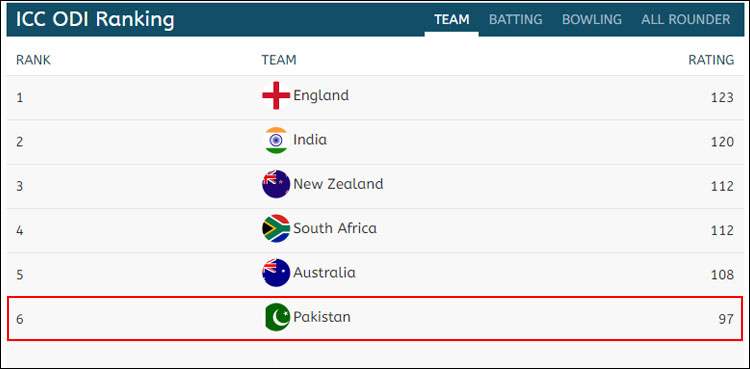Viewport: 750px width, 369px height.
Task: Click the TEAM column header
Action: 279,60
